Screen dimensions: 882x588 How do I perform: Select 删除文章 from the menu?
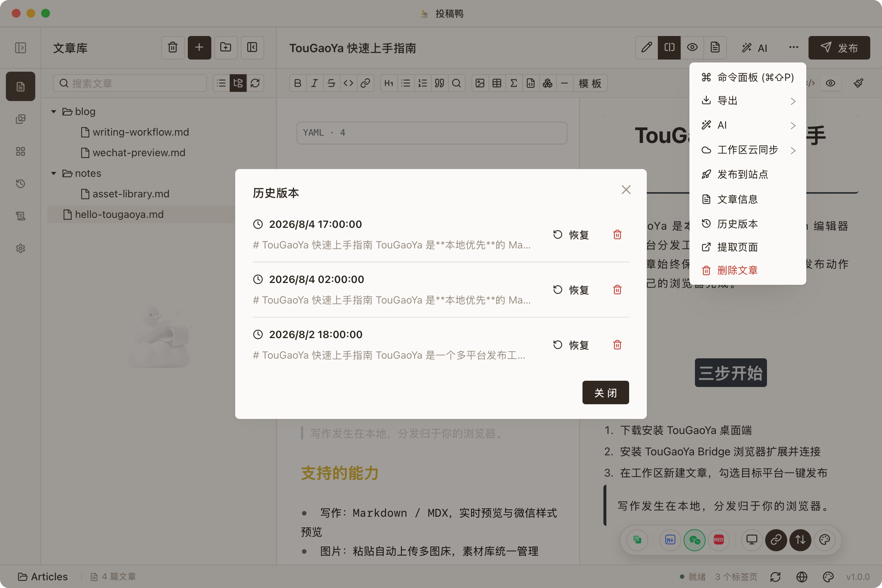[x=748, y=270]
